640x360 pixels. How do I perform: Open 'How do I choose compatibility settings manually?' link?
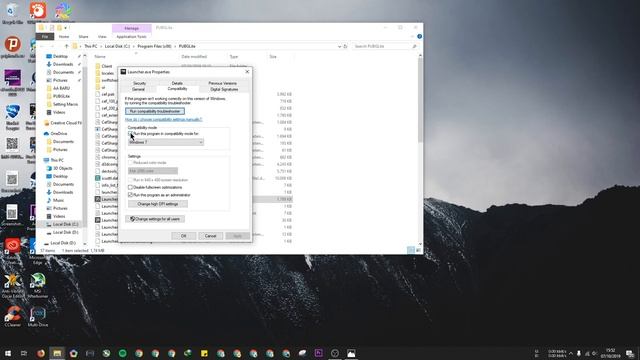coord(163,120)
